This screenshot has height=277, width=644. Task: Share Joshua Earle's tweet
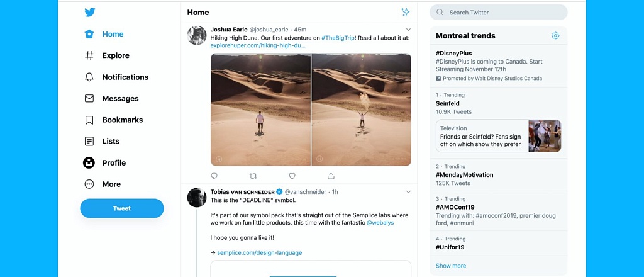click(331, 176)
